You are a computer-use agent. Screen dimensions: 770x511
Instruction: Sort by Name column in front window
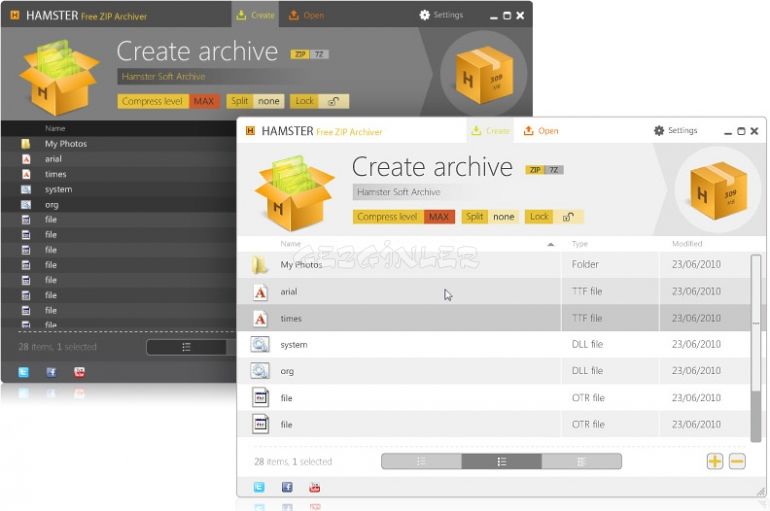[x=290, y=244]
